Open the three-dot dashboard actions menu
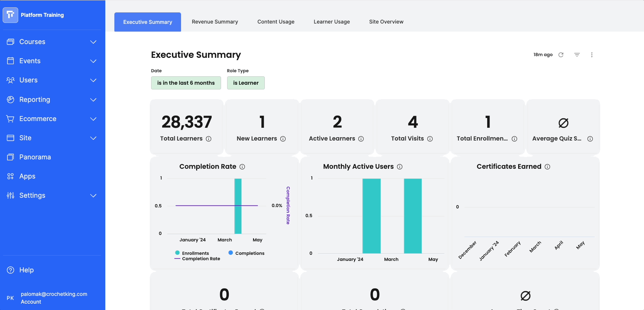The image size is (644, 310). (592, 55)
